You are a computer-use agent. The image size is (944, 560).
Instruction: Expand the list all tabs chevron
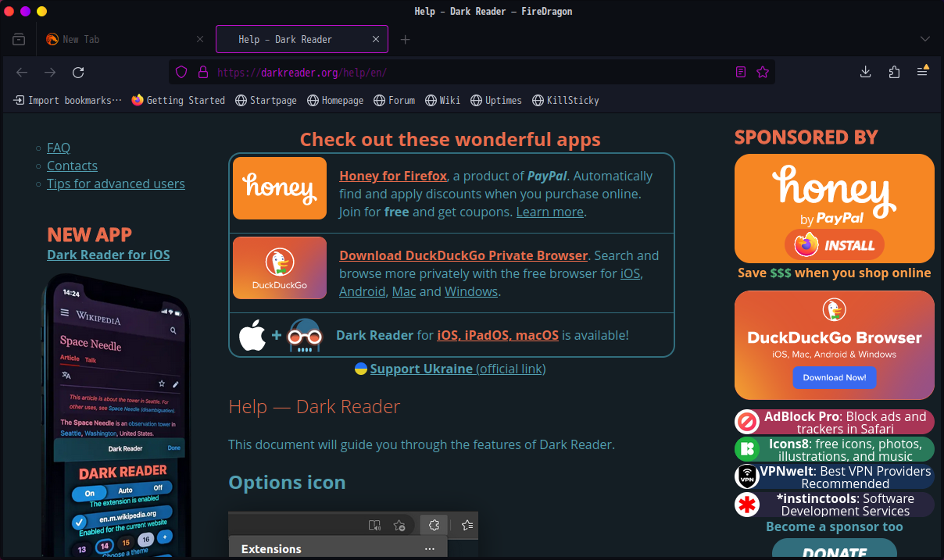coord(925,39)
